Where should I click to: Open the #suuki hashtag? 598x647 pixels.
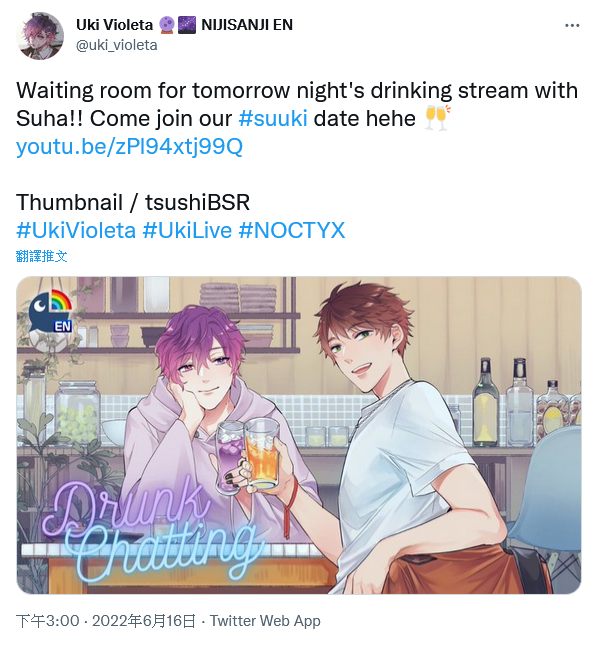273,119
